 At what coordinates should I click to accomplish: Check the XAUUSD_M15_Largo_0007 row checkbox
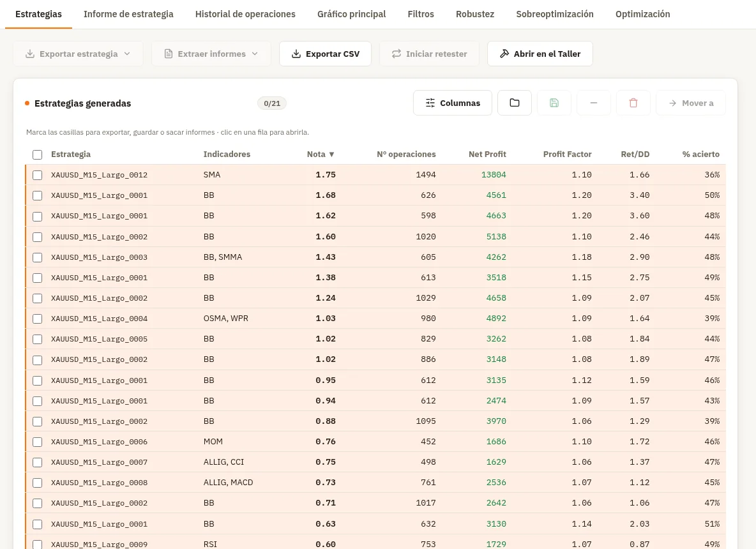[x=37, y=462]
